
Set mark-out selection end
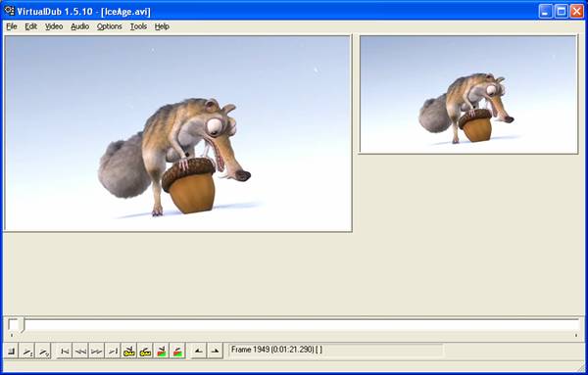(x=215, y=352)
